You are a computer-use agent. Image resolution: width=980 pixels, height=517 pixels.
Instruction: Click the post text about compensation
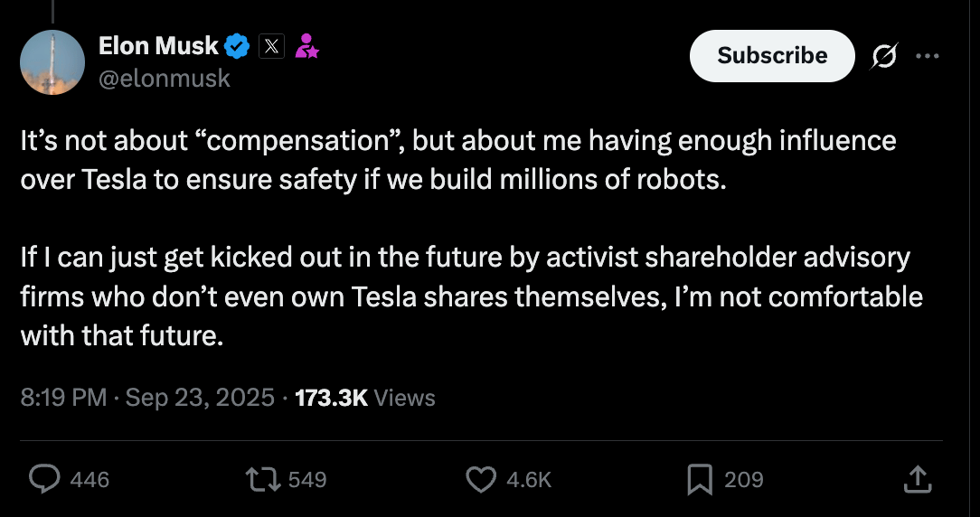click(458, 160)
